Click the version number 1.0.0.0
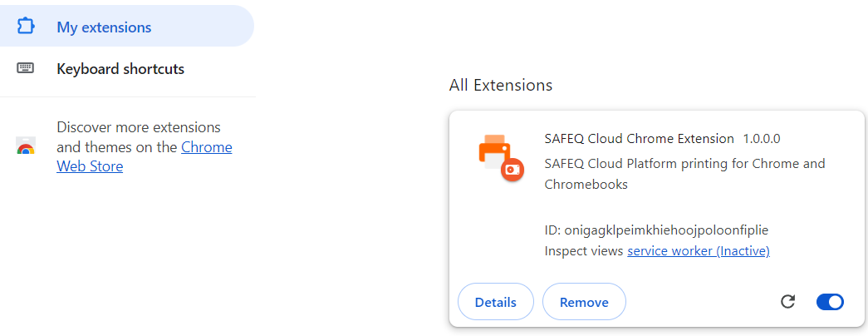The height and width of the screenshot is (336, 868). [762, 138]
